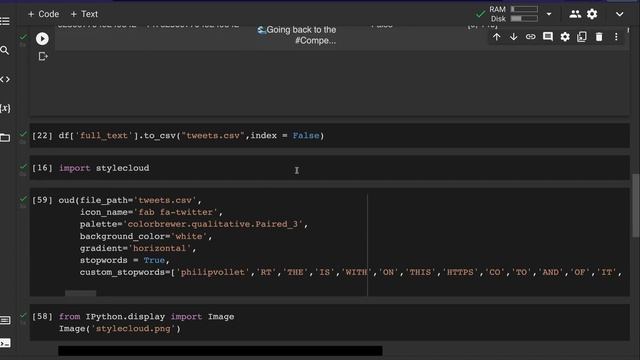This screenshot has width=640, height=360.
Task: Open the command palette icon at bottom left
Action: (5, 320)
